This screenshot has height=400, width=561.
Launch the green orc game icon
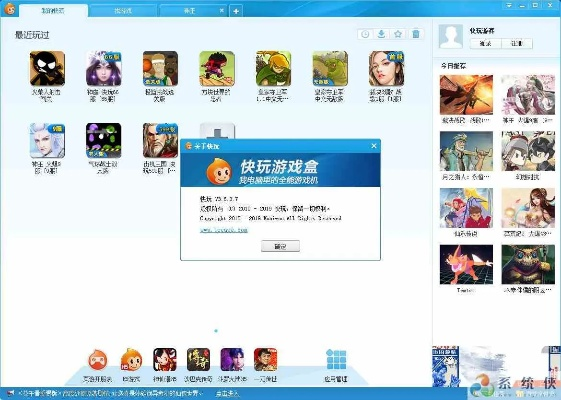coord(330,68)
